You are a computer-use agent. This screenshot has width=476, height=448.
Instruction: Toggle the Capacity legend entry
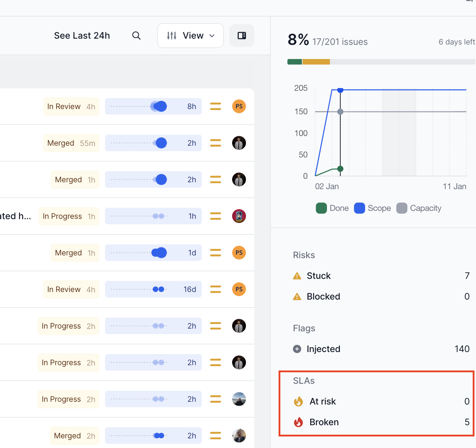pyautogui.click(x=419, y=208)
